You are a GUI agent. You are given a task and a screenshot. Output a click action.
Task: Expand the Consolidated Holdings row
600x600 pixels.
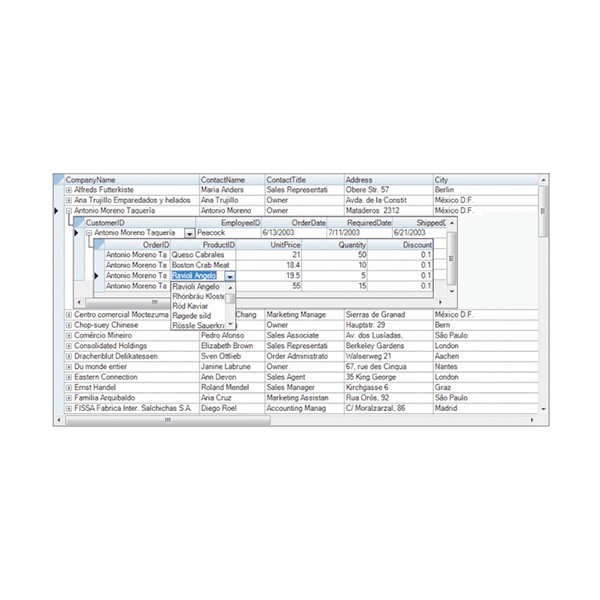point(69,346)
